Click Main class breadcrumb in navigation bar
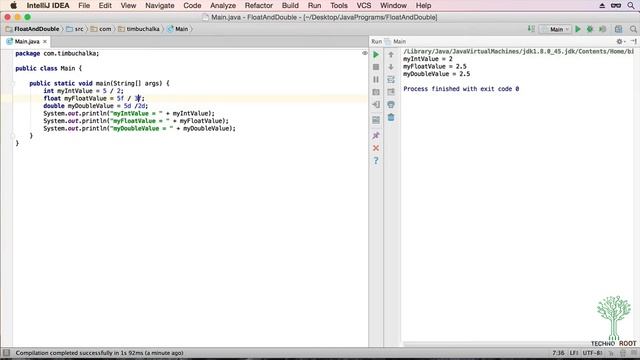This screenshot has width=640, height=360. point(178,29)
